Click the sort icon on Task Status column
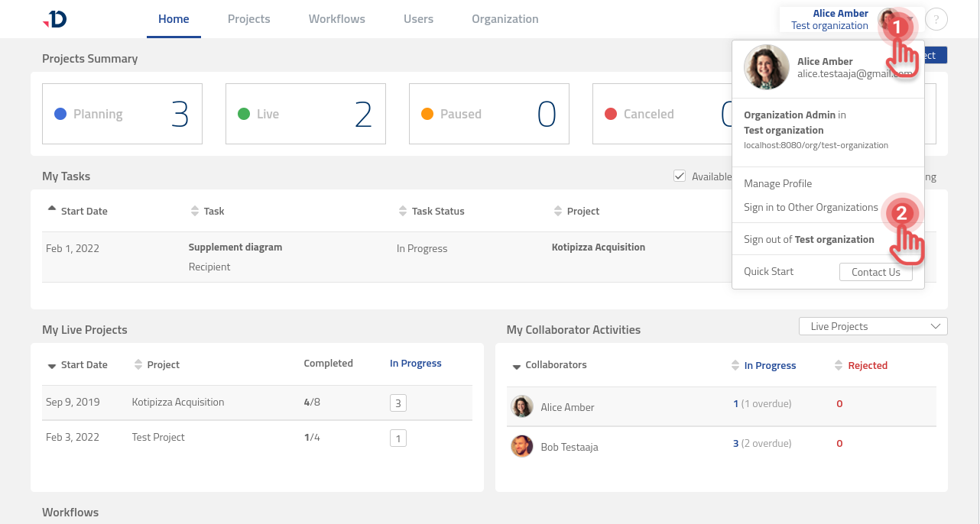This screenshot has height=524, width=980. pos(403,211)
